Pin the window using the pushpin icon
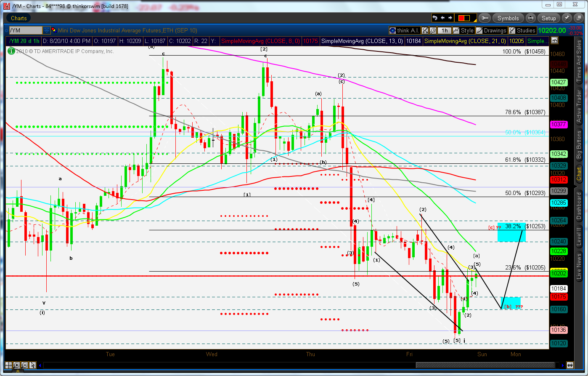Viewport: 588px width, 376px height. pyautogui.click(x=566, y=18)
